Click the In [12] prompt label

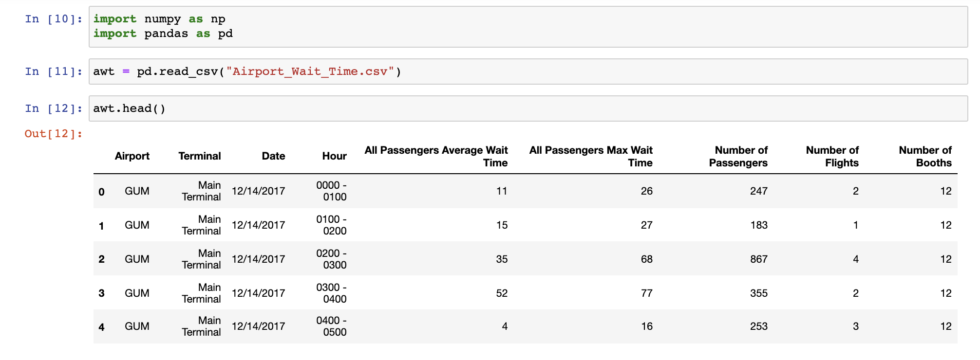[x=54, y=108]
